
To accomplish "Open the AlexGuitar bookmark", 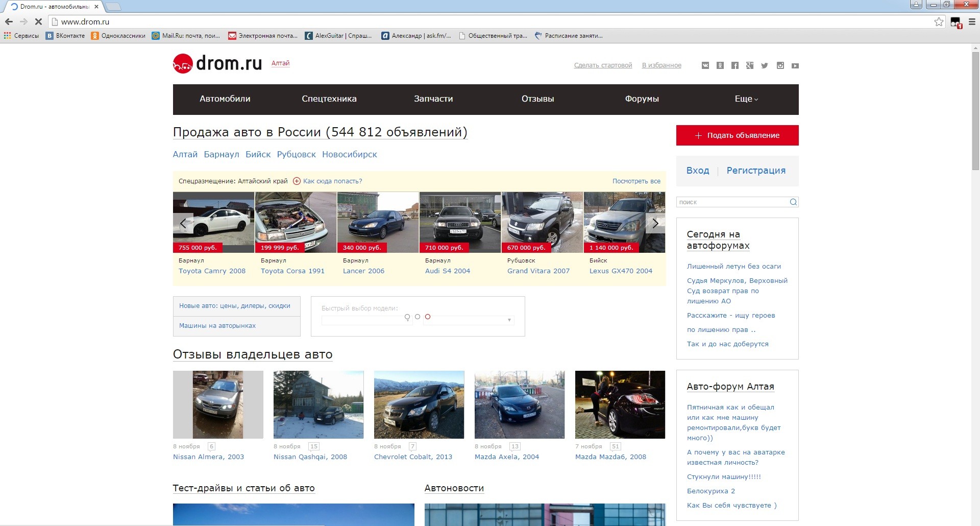I will click(x=338, y=36).
